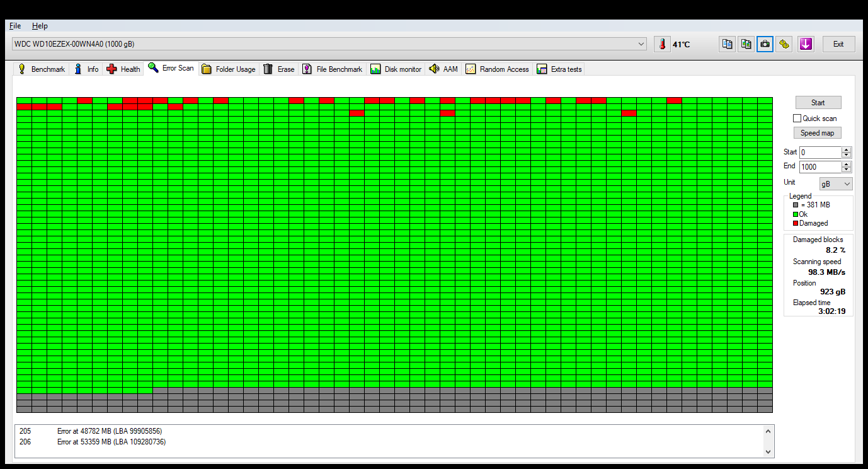Click the 41°C temperature reading
The width and height of the screenshot is (868, 469).
click(x=681, y=44)
